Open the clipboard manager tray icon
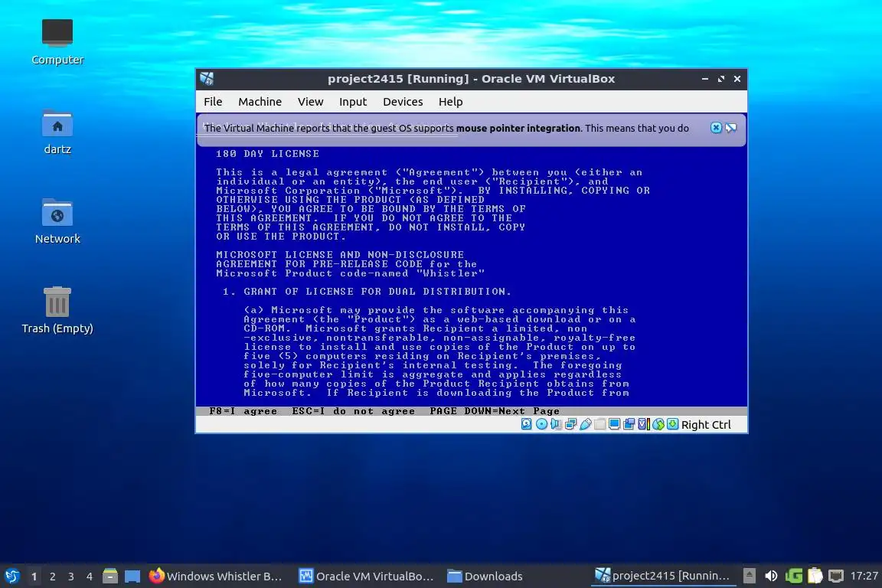The height and width of the screenshot is (588, 882). pos(815,576)
